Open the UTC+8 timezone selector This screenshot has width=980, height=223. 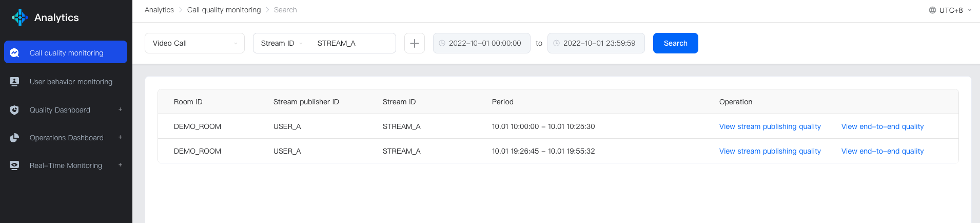pos(951,10)
